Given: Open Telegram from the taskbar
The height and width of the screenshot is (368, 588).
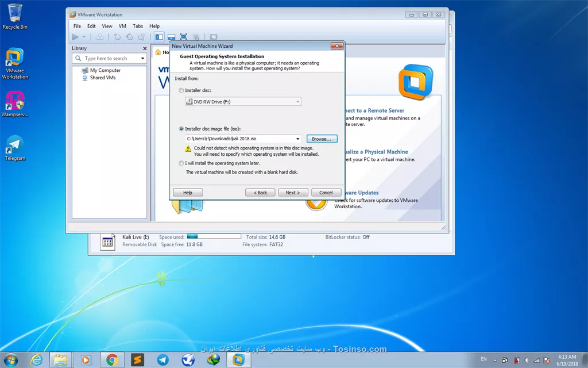Looking at the screenshot, I should coord(163,360).
